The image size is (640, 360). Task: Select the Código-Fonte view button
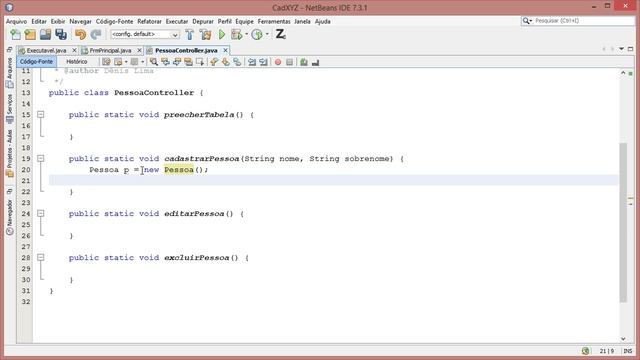(x=36, y=62)
